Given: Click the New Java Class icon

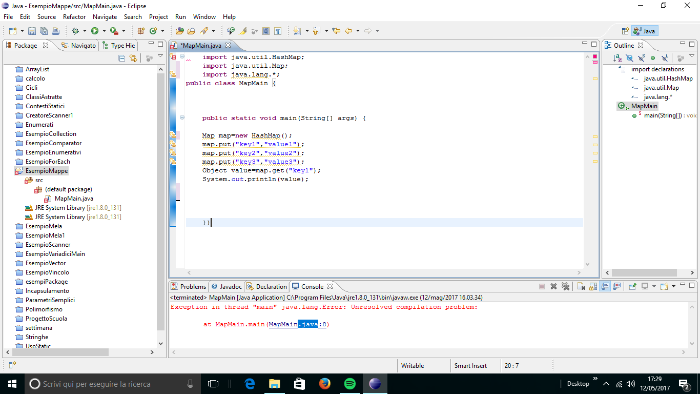Looking at the screenshot, I should tap(153, 31).
